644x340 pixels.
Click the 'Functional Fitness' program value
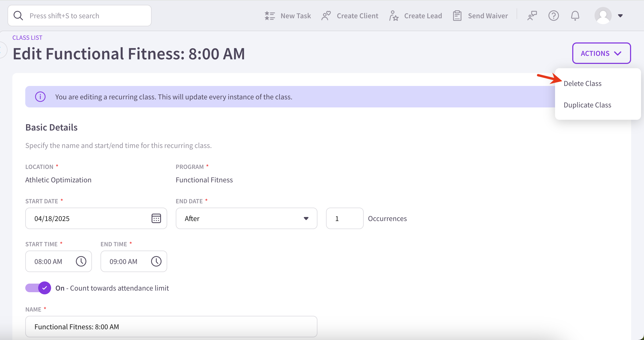pos(204,180)
